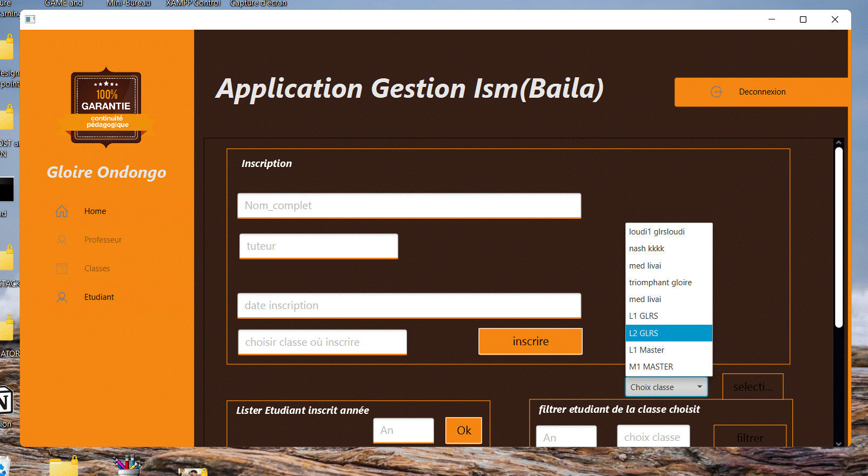Choose triomphant gloire from the list
Screen dimensions: 868x476
669,283
